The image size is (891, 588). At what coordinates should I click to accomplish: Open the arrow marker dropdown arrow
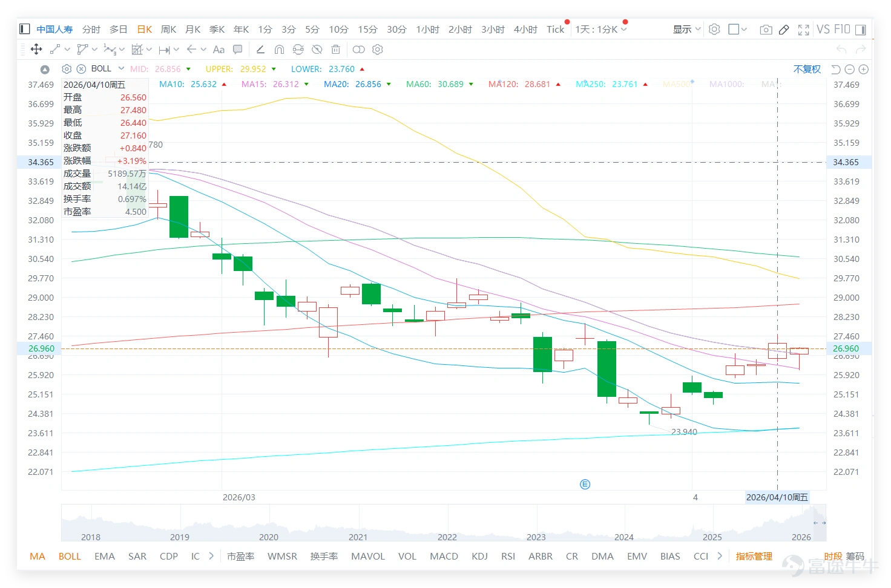pyautogui.click(x=203, y=50)
